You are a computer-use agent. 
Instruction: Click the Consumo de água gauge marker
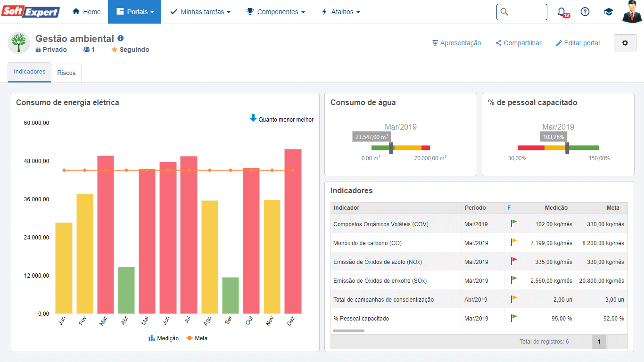[x=391, y=148]
